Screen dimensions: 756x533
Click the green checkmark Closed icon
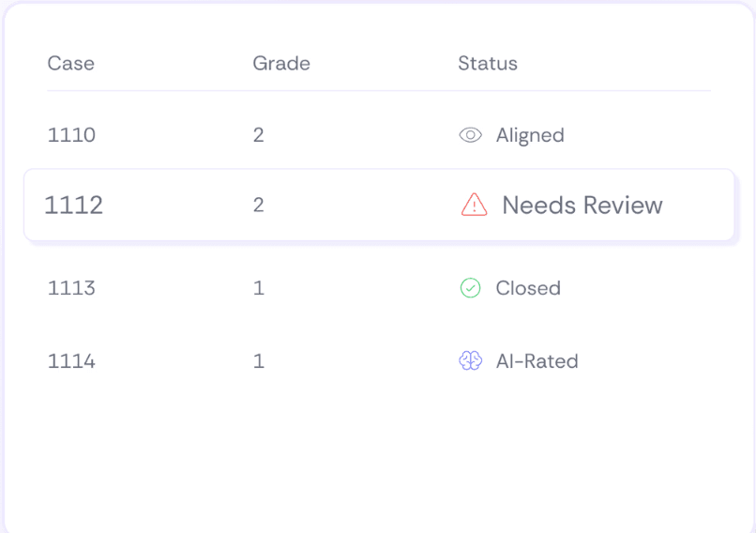point(470,288)
